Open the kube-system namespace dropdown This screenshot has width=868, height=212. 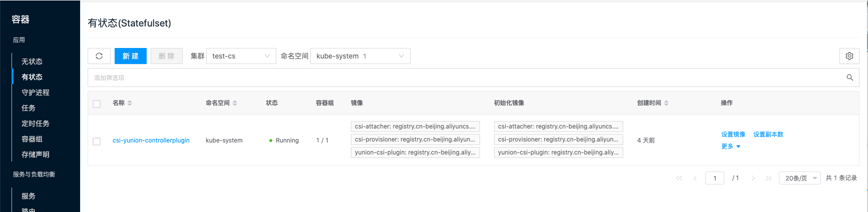click(360, 56)
